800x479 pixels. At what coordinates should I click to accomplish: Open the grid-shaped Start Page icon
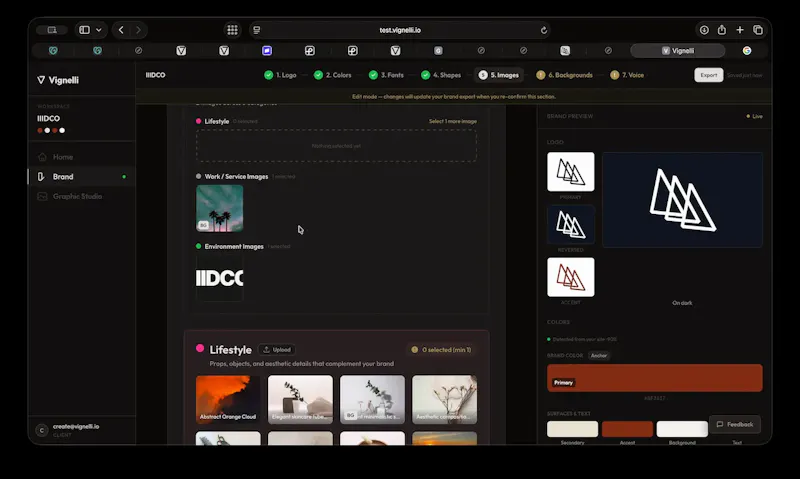232,30
